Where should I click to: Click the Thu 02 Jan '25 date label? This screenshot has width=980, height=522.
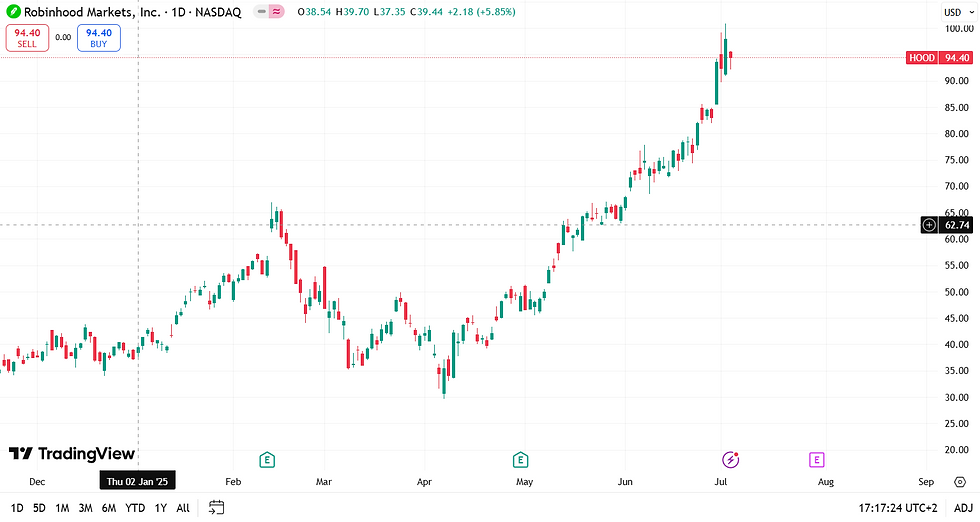[x=138, y=481]
